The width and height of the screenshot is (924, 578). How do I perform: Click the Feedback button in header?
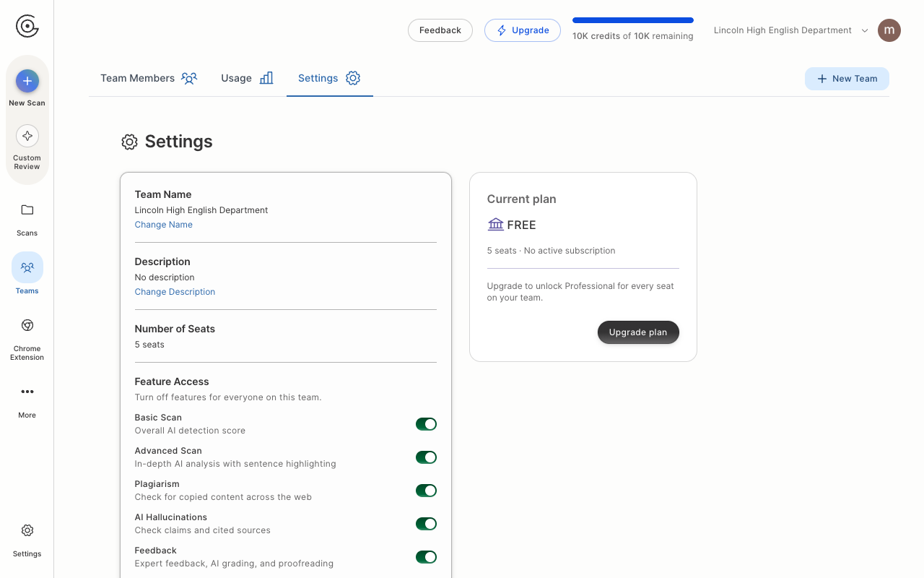tap(440, 30)
